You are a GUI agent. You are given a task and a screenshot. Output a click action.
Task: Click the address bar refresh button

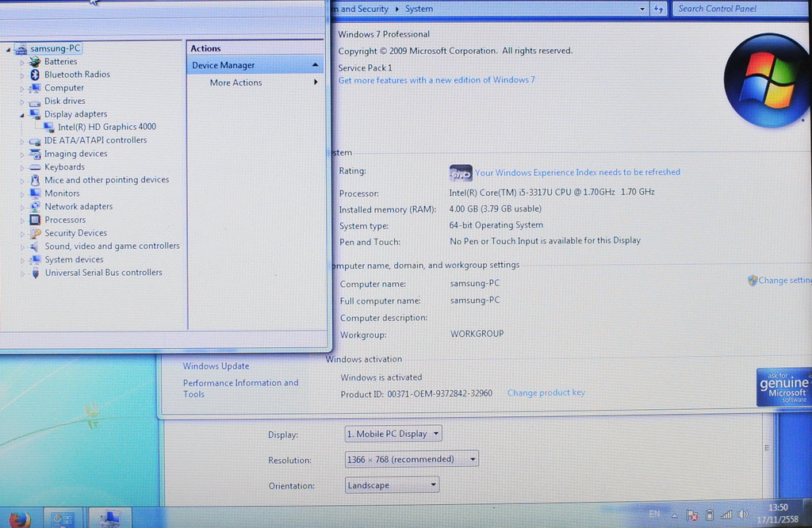658,9
